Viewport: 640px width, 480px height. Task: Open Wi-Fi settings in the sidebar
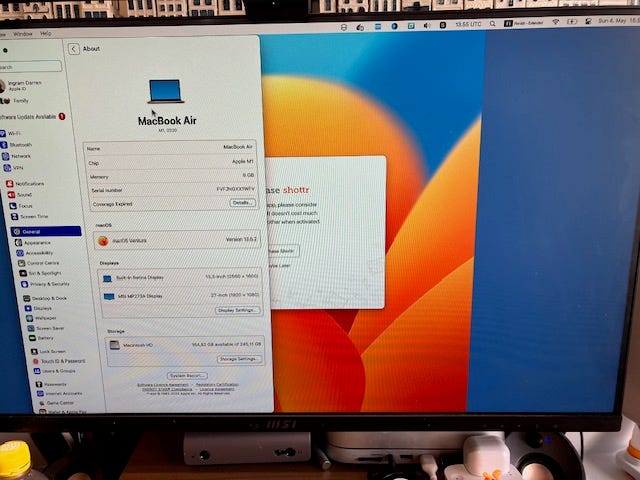(10, 133)
